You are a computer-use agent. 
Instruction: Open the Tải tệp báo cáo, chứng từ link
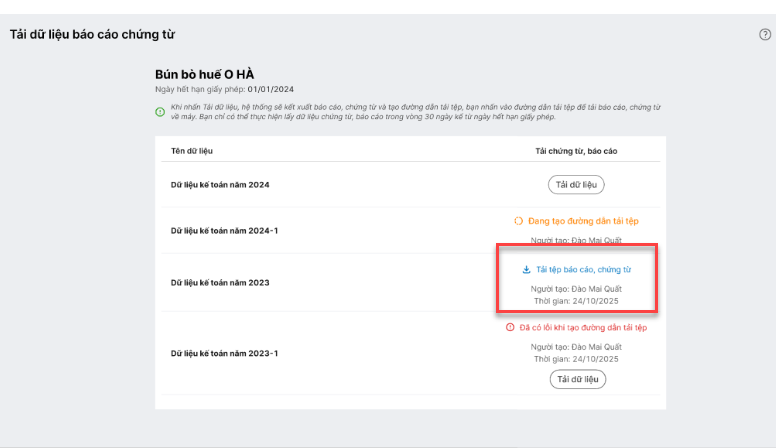(583, 269)
